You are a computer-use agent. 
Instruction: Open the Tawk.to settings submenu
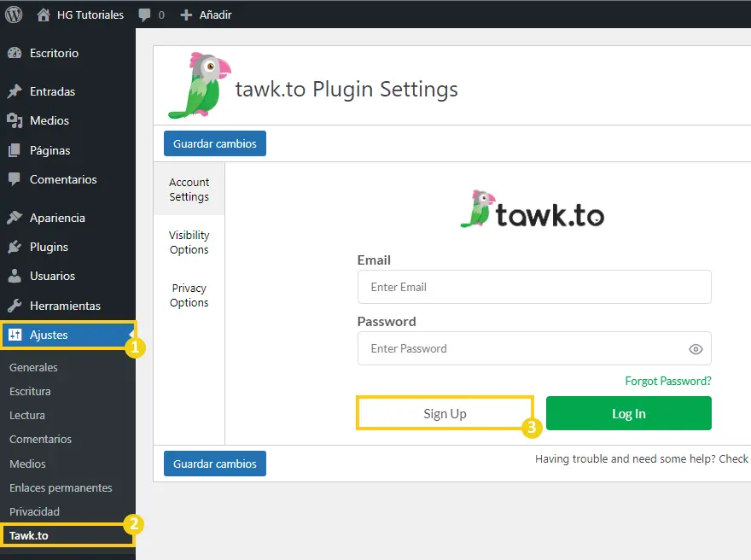point(29,535)
